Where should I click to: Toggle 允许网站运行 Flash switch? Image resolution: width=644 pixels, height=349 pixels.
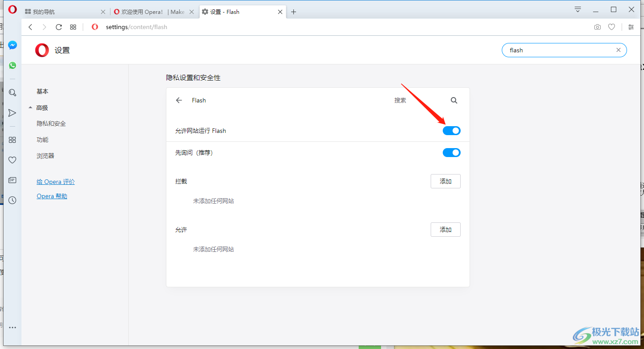(x=452, y=131)
